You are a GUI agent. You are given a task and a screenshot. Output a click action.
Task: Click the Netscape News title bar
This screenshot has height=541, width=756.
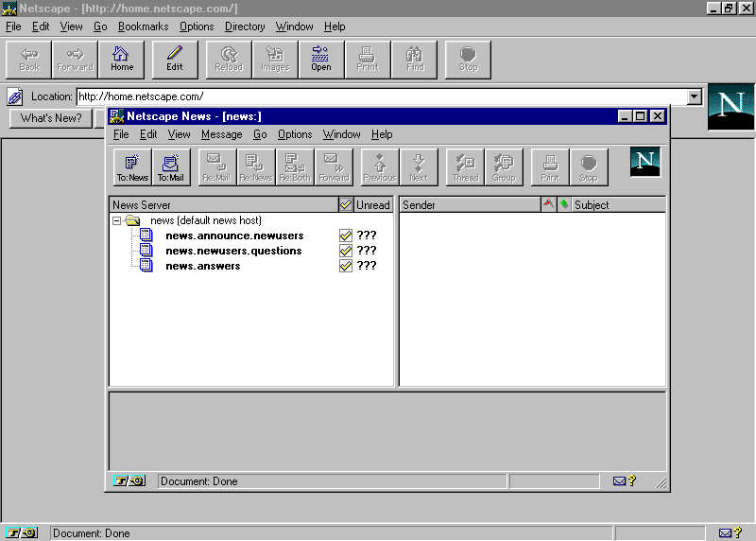tap(387, 116)
